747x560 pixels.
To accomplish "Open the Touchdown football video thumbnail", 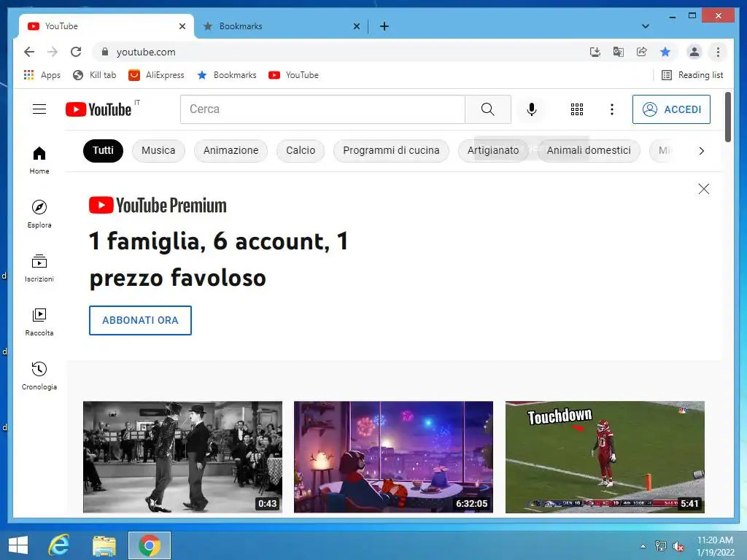I will pyautogui.click(x=605, y=457).
